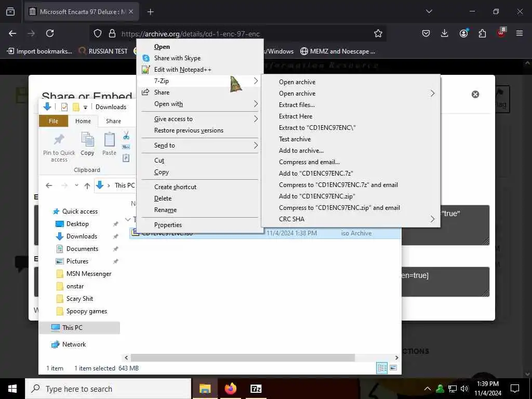Expand the CRC SHA submenu

point(351,219)
